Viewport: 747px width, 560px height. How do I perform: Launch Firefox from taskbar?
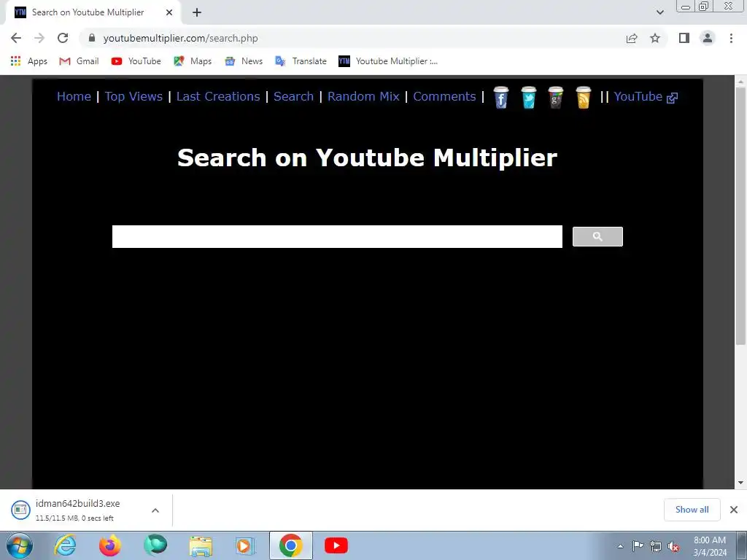(x=110, y=545)
